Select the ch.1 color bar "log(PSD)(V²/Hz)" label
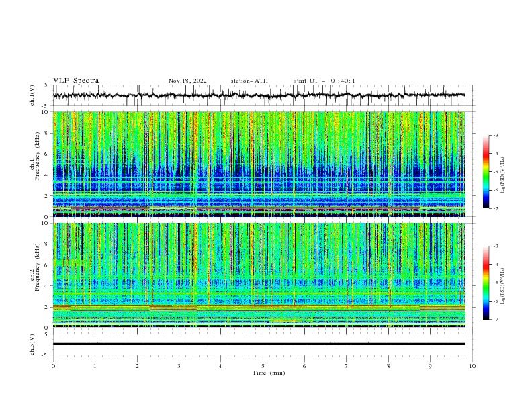The image size is (532, 411). tap(502, 175)
